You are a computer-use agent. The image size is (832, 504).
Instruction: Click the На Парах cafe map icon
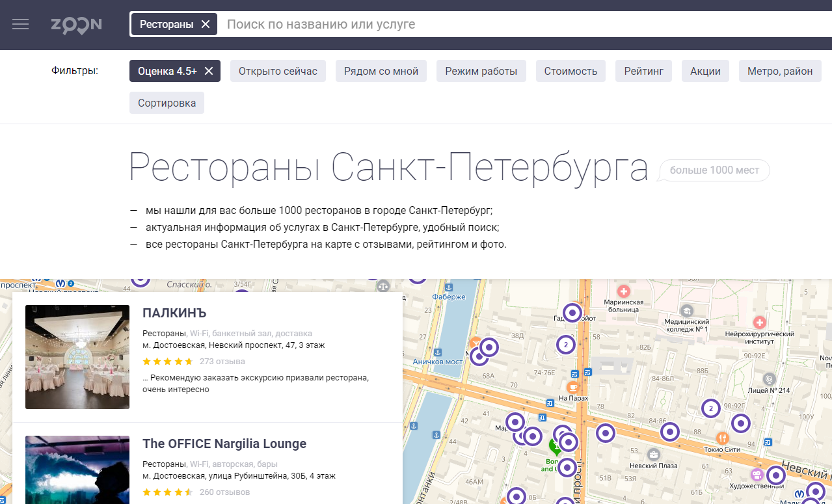click(x=572, y=386)
